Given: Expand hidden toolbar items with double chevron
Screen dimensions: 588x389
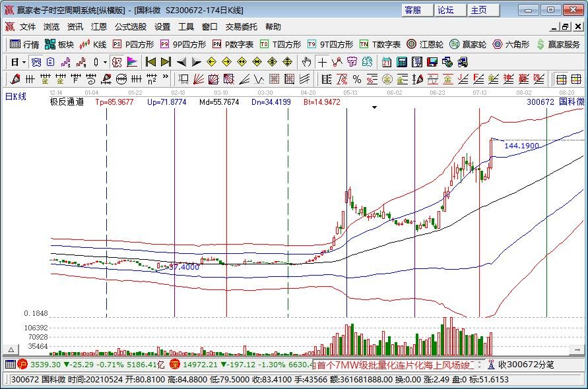Looking at the screenshot, I should pyautogui.click(x=166, y=77).
